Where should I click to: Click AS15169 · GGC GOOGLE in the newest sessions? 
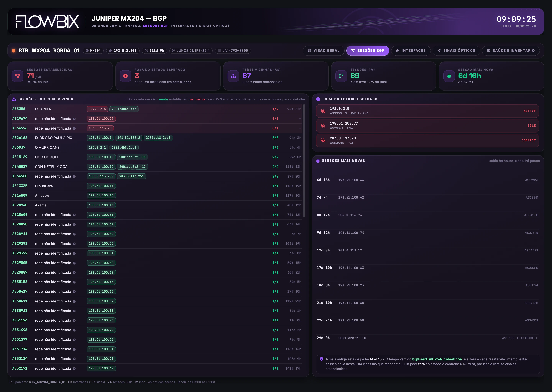[x=520, y=338]
